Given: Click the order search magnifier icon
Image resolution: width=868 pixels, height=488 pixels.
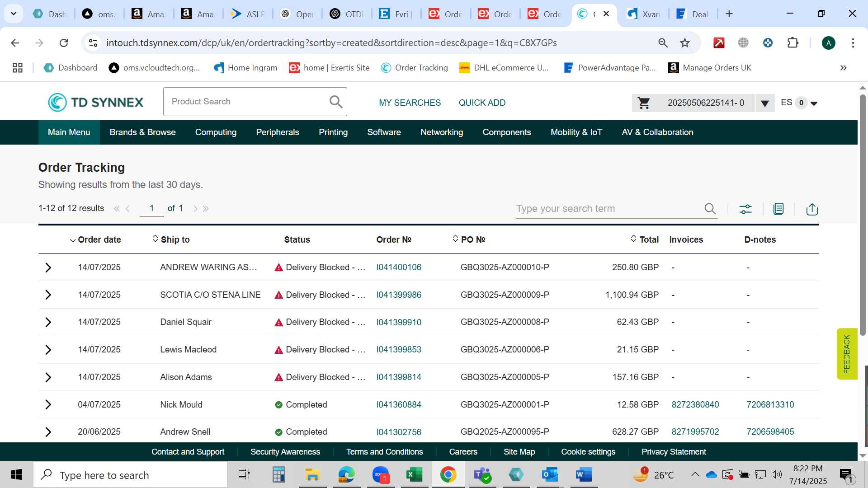Looking at the screenshot, I should click(x=710, y=208).
